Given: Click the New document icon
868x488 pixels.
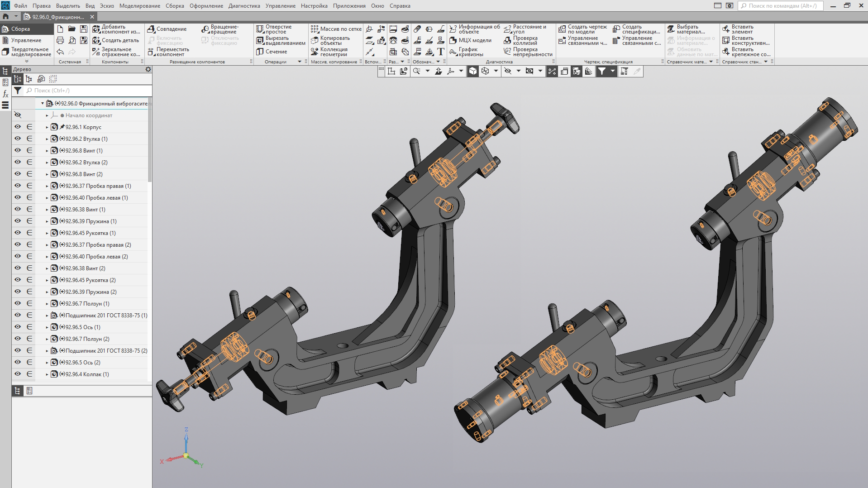Looking at the screenshot, I should pos(60,29).
